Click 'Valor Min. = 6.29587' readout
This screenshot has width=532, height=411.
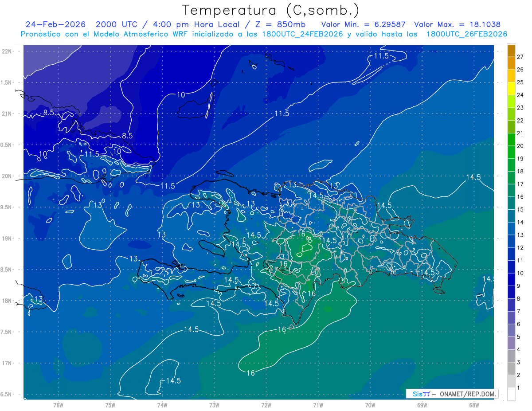coord(363,24)
